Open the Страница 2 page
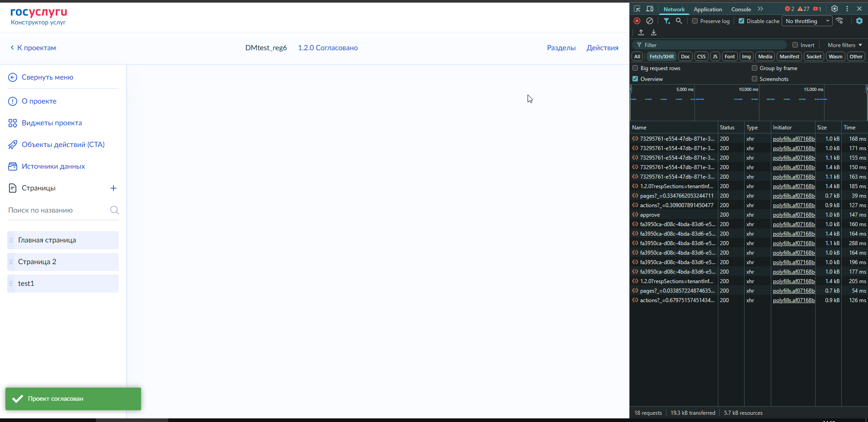The image size is (868, 422). coord(63,262)
